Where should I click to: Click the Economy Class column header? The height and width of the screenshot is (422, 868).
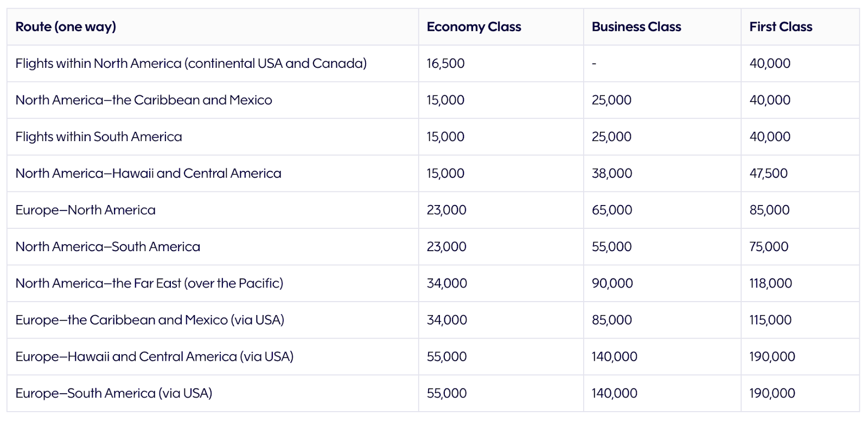pyautogui.click(x=474, y=27)
